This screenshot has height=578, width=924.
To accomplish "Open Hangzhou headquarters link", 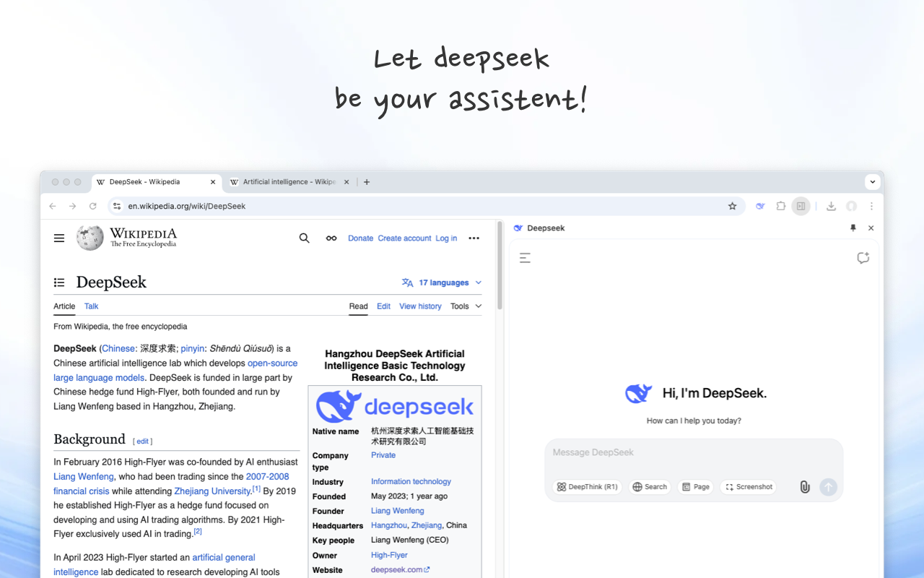I will 389,526.
